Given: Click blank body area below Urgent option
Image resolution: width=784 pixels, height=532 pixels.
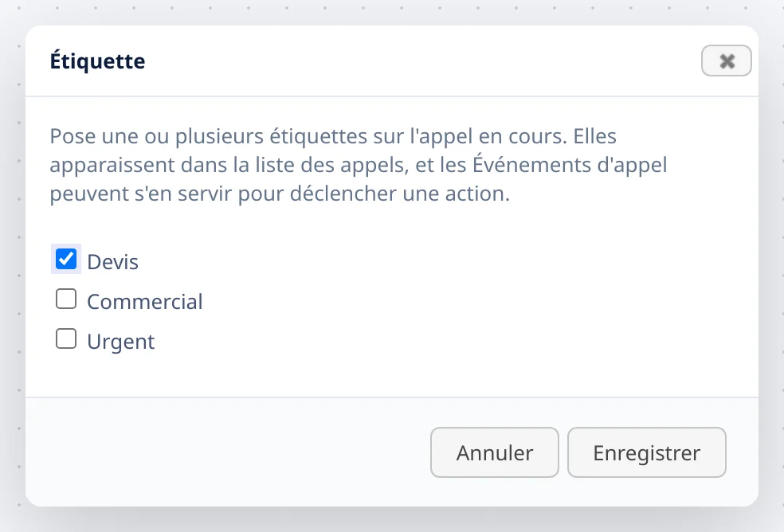Looking at the screenshot, I should pyautogui.click(x=392, y=375).
